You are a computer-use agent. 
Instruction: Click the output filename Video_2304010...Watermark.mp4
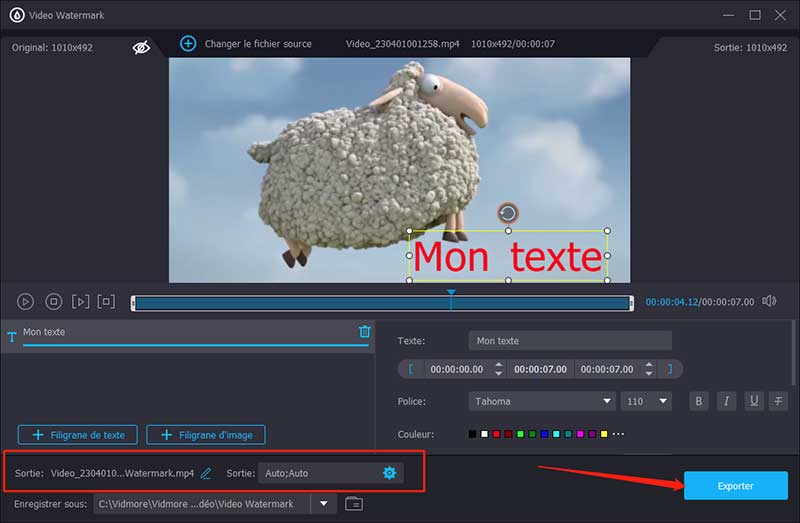[x=122, y=474]
